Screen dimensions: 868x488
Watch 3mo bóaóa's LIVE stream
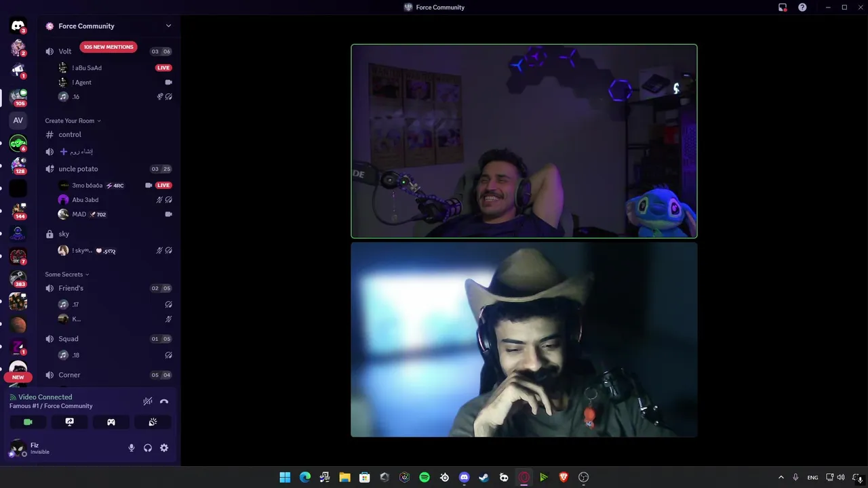(163, 185)
